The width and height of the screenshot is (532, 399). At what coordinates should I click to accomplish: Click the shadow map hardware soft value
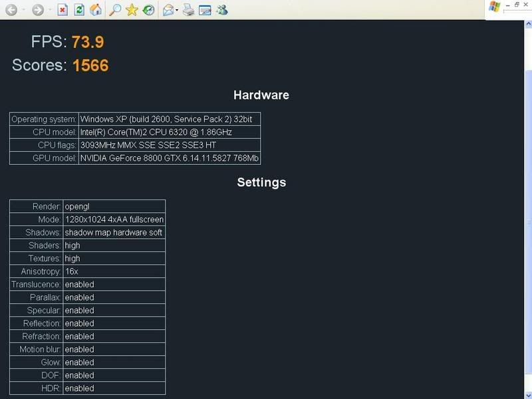point(114,232)
